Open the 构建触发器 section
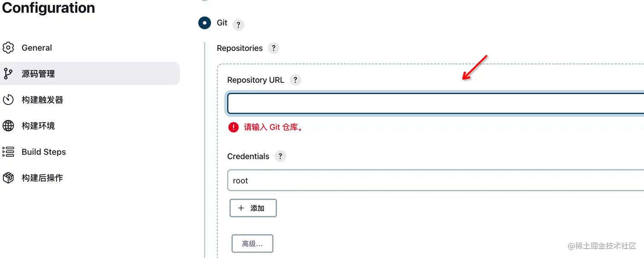The image size is (644, 258). click(x=42, y=100)
